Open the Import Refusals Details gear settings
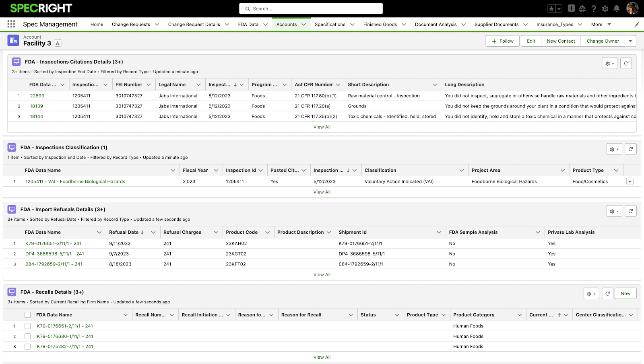Viewport: 644px width, 364px height. pyautogui.click(x=614, y=211)
